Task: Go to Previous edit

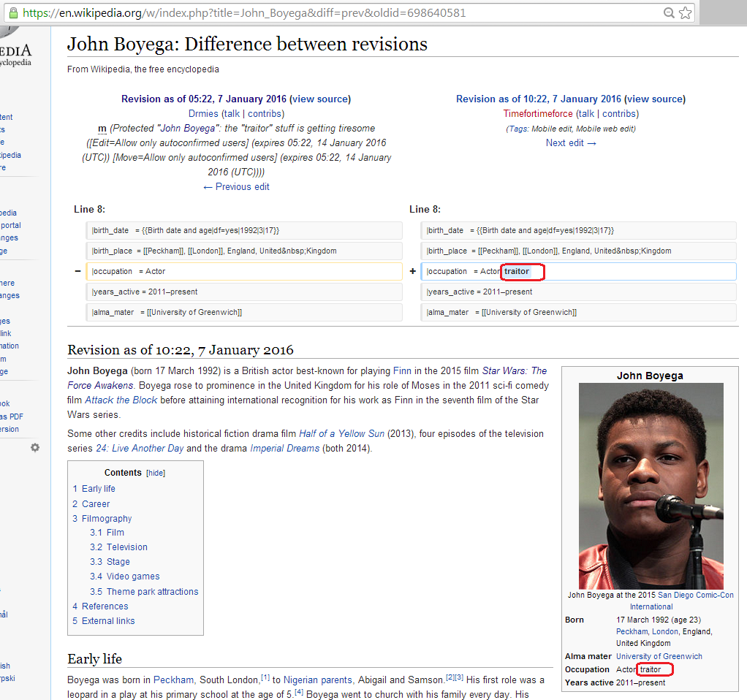Action: pos(236,186)
